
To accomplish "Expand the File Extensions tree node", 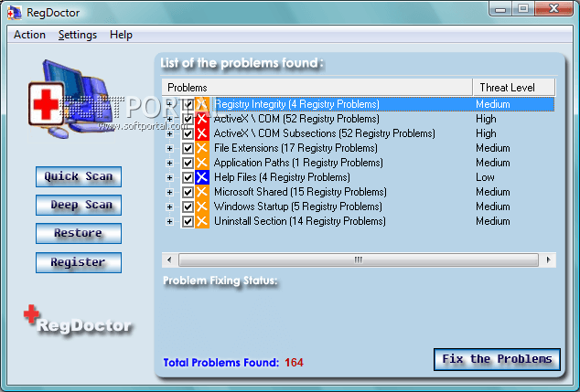I will click(x=169, y=148).
